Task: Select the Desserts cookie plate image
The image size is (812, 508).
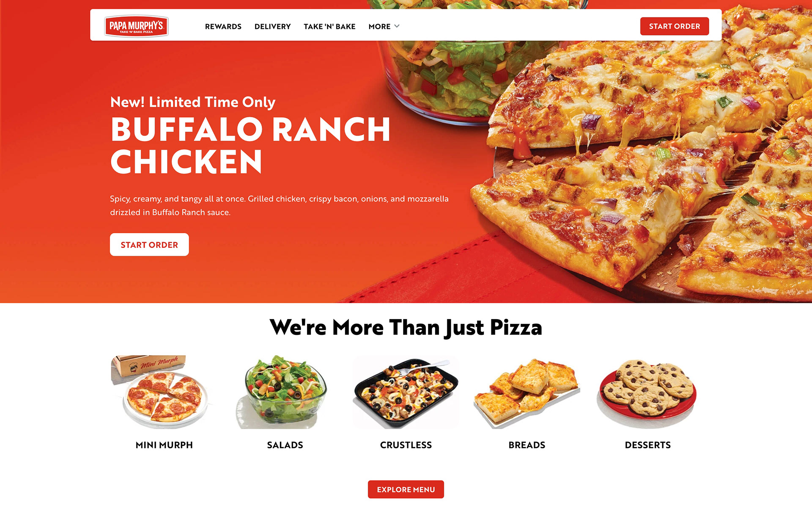Action: [648, 392]
